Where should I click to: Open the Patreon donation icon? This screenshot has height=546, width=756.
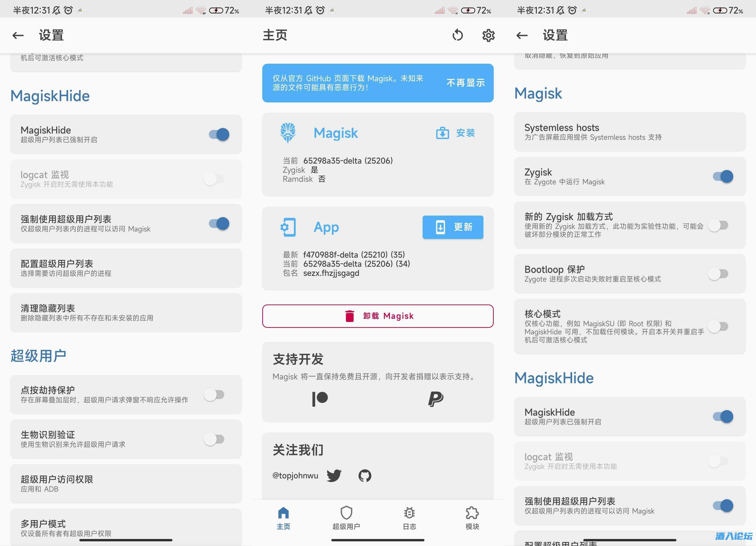[320, 399]
